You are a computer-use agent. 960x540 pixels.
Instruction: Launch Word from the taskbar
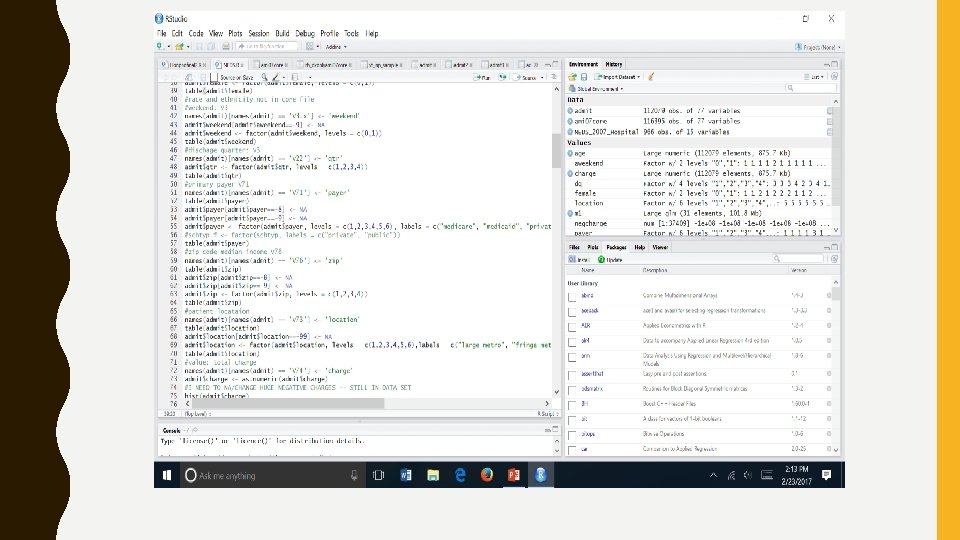406,475
